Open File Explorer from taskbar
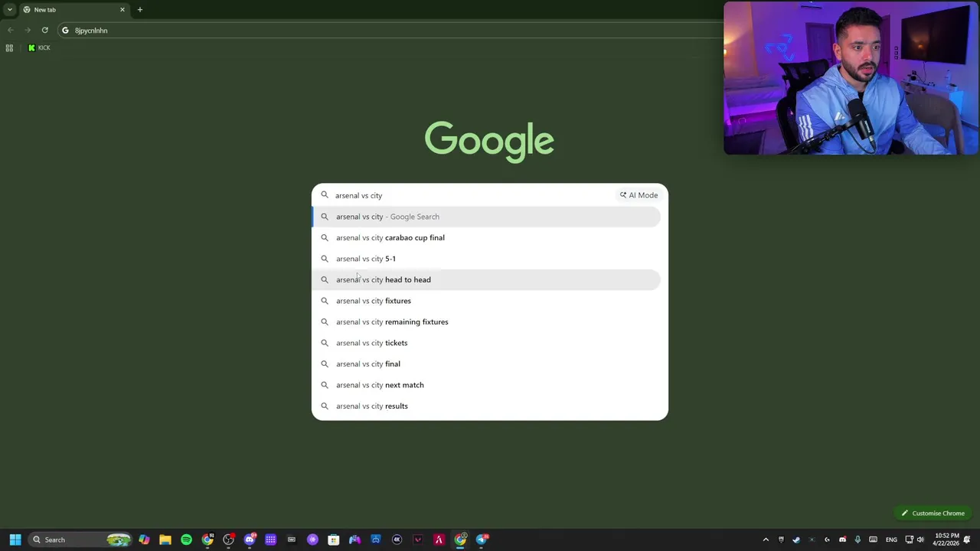 (x=165, y=540)
